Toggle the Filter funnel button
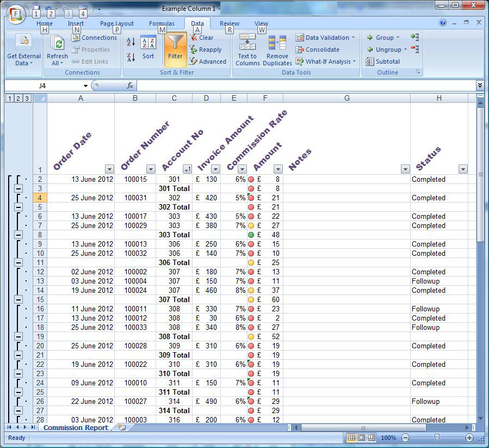The image size is (489, 448). tap(175, 48)
